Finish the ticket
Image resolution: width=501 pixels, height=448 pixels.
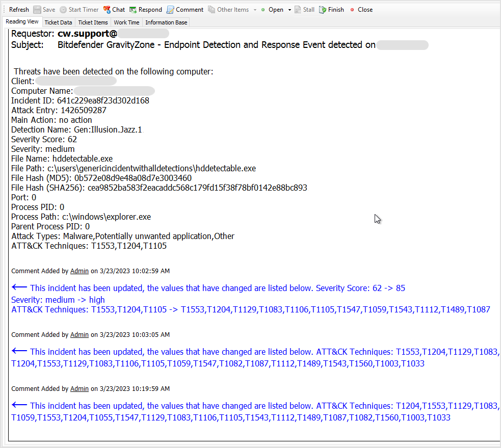[x=331, y=9]
